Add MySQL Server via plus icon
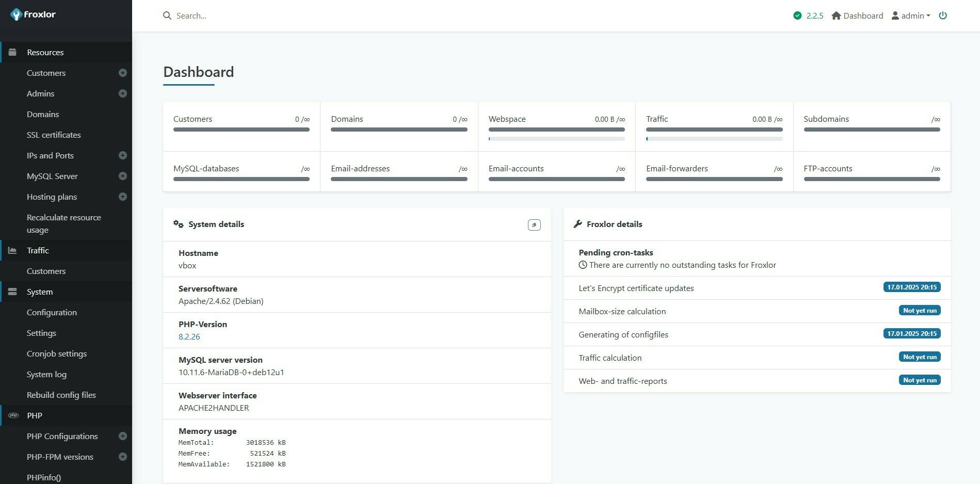Image resolution: width=980 pixels, height=484 pixels. tap(123, 176)
